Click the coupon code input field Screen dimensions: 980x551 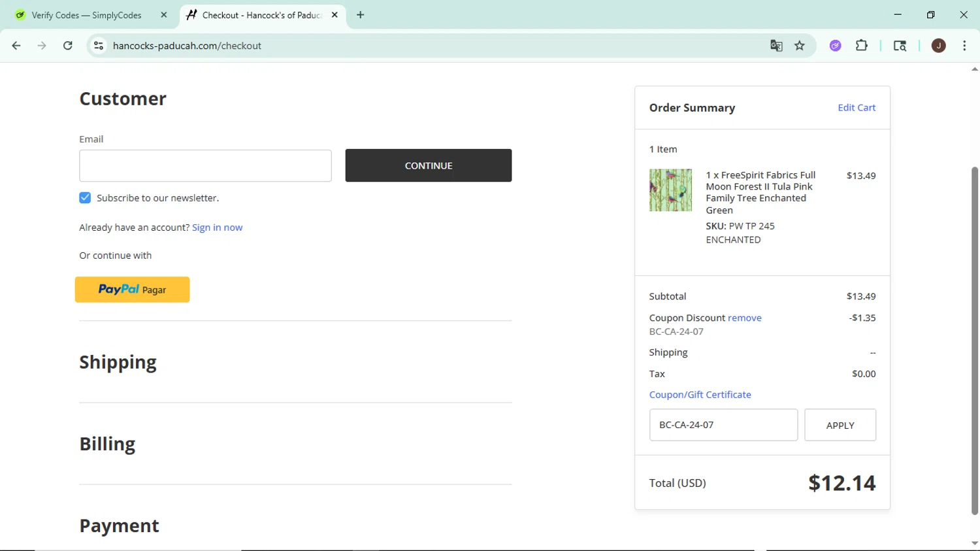click(x=723, y=425)
